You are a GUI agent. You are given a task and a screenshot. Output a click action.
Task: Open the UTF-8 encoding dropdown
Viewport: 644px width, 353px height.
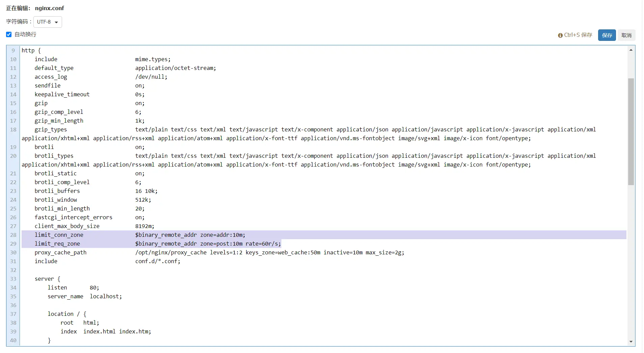[x=48, y=22]
